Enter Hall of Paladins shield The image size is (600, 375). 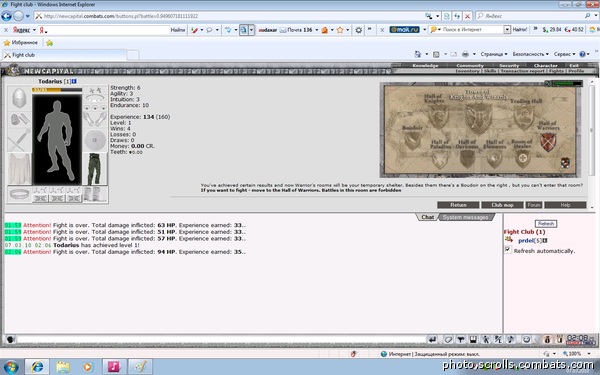440,159
